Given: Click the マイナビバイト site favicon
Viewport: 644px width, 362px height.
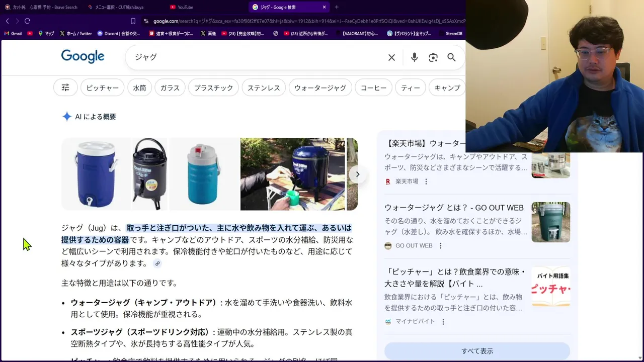Looking at the screenshot, I should pos(388,322).
